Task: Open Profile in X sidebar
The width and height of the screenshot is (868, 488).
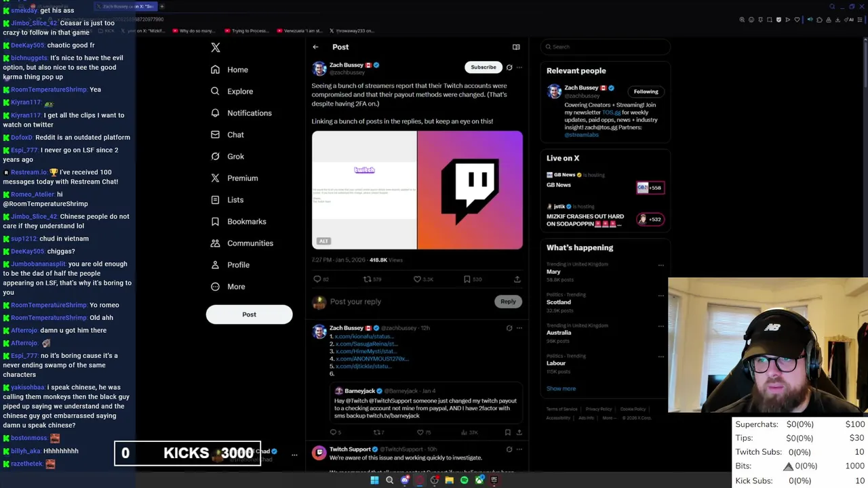Action: tap(230, 265)
